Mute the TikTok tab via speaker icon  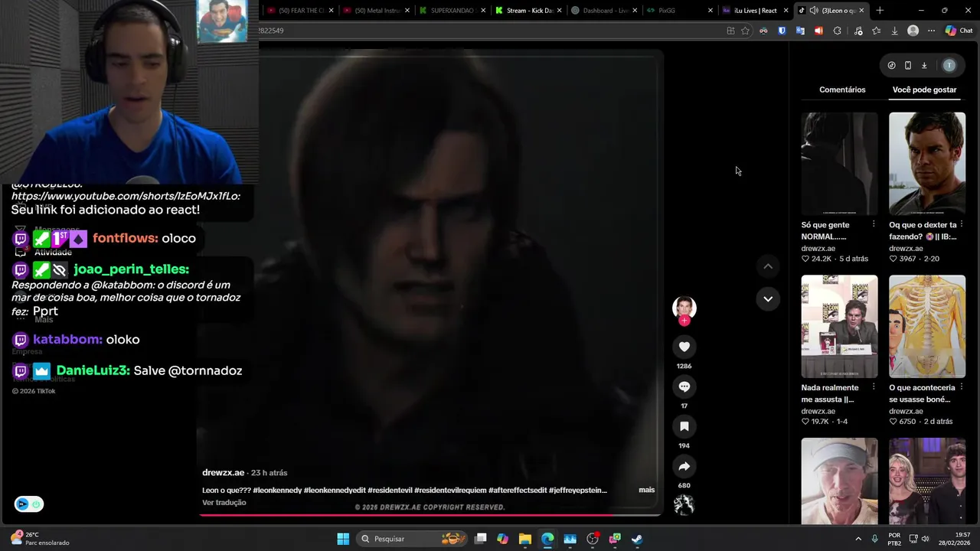click(813, 11)
